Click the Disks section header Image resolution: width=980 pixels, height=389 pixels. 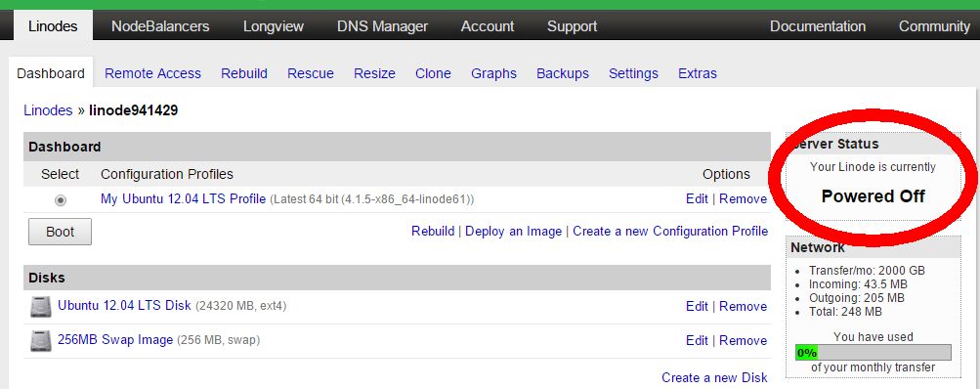point(397,277)
